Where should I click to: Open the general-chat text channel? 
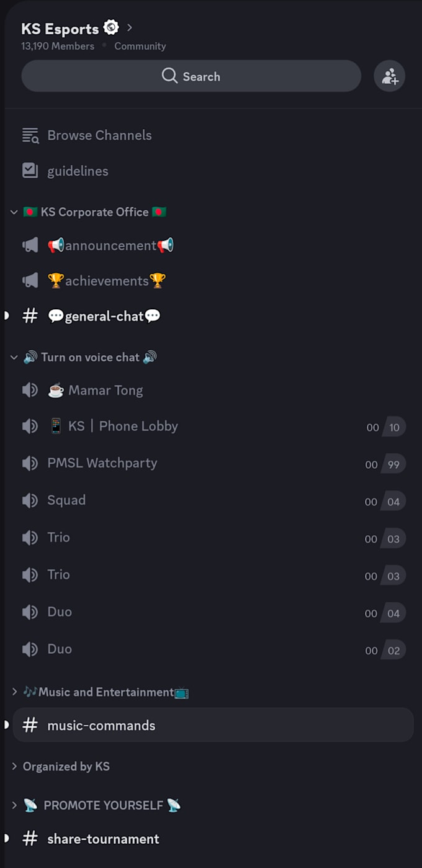[x=213, y=316]
